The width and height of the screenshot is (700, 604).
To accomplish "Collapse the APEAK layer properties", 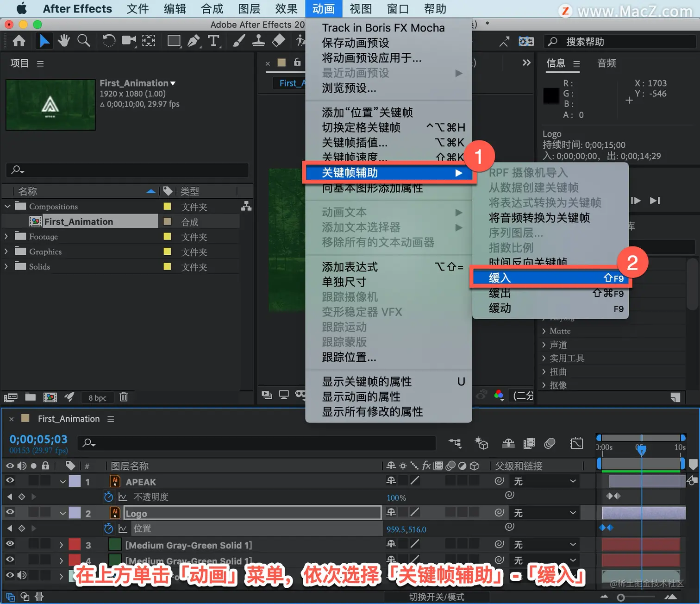I will pos(62,482).
